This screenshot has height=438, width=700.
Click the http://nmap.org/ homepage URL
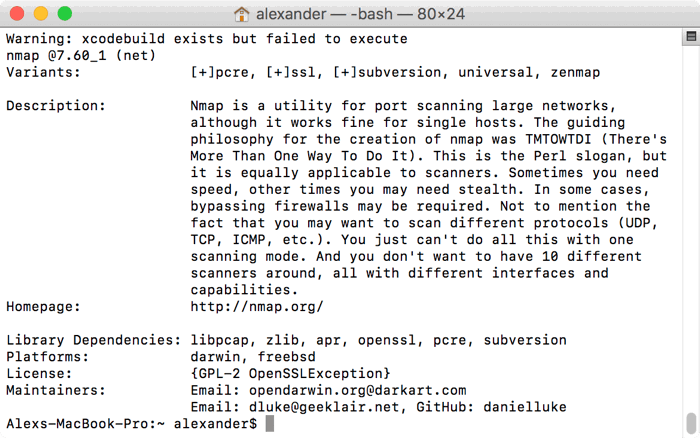point(257,307)
